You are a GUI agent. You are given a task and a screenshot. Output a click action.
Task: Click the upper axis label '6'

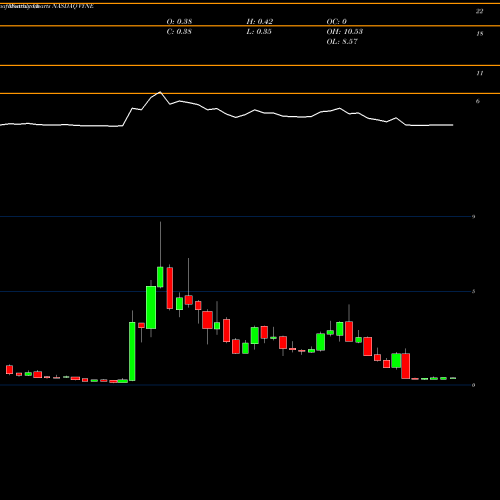(478, 101)
